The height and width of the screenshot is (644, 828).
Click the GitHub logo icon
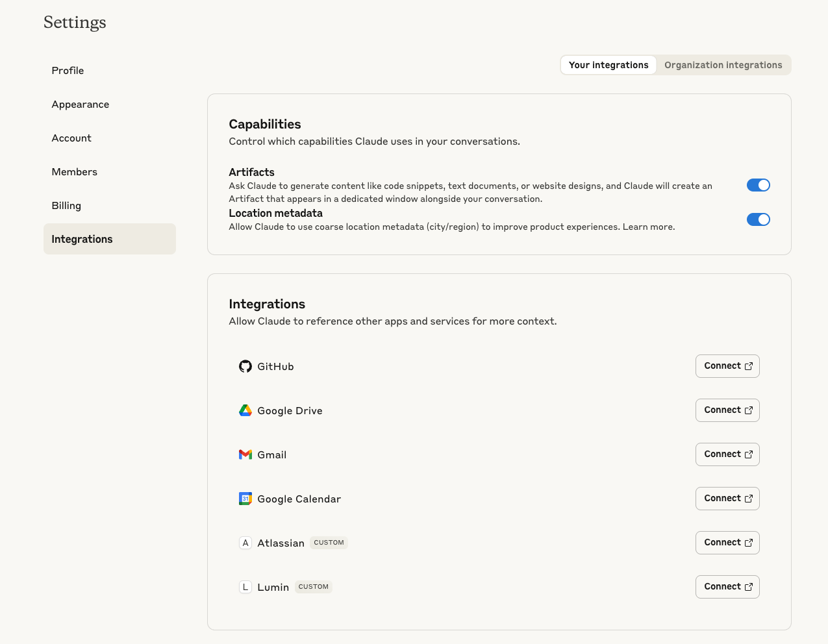(x=245, y=365)
